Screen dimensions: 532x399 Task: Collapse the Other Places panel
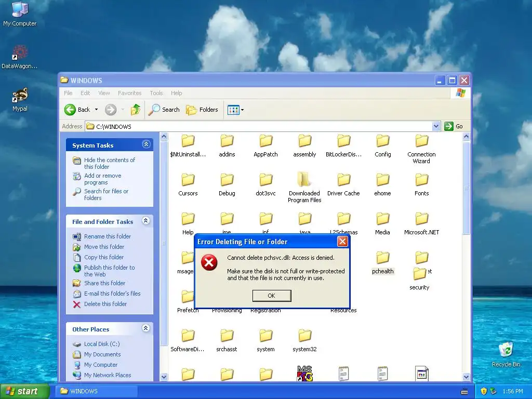146,328
